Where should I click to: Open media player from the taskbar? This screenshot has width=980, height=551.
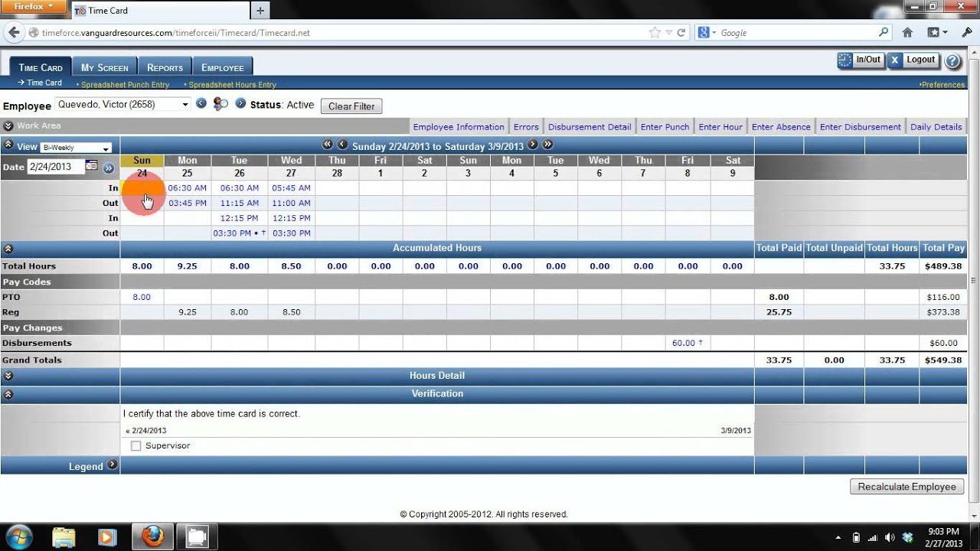pyautogui.click(x=109, y=537)
